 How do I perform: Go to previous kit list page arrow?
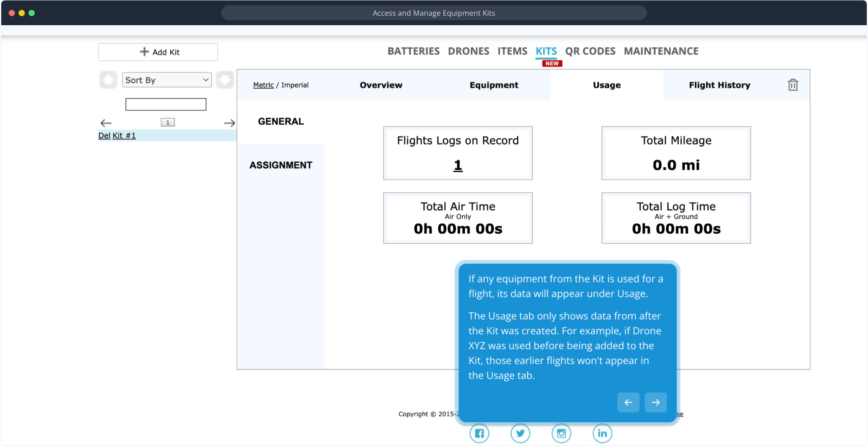pos(106,123)
